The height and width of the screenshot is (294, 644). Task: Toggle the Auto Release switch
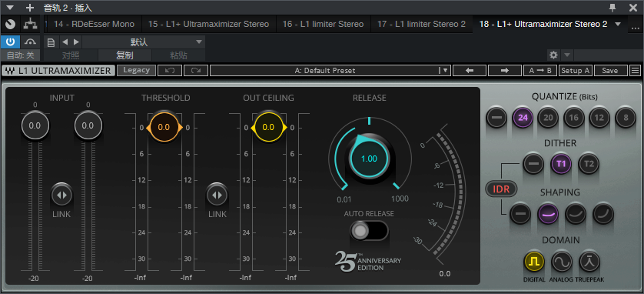pyautogui.click(x=368, y=231)
